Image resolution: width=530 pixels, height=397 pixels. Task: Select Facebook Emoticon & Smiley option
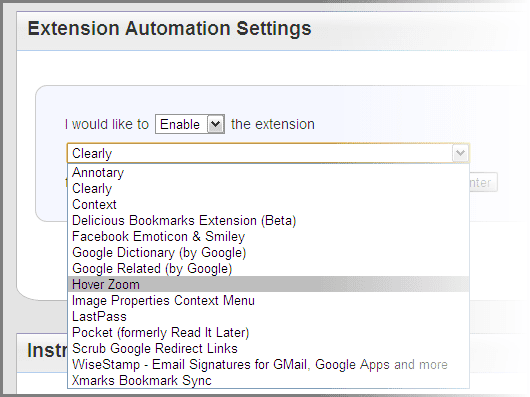click(x=268, y=237)
